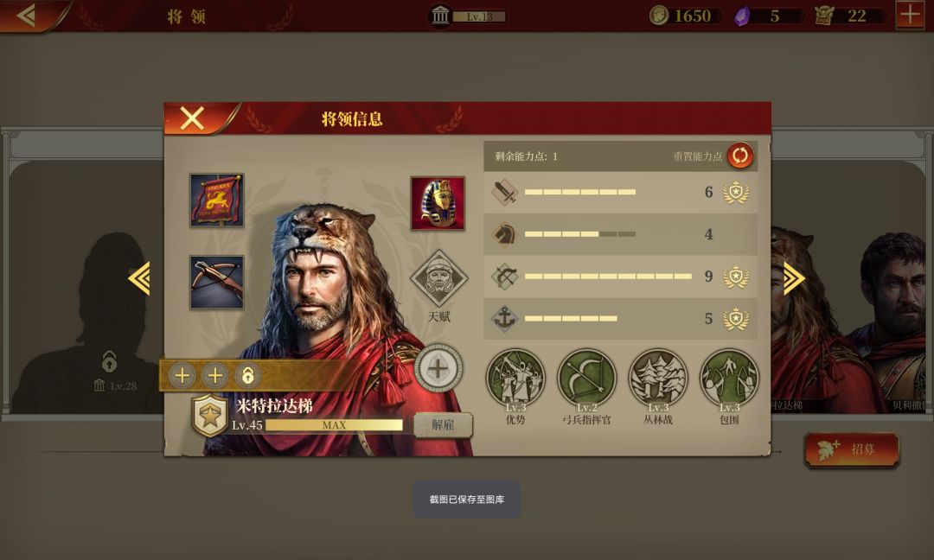Add a medal to the second plus slot

(215, 376)
